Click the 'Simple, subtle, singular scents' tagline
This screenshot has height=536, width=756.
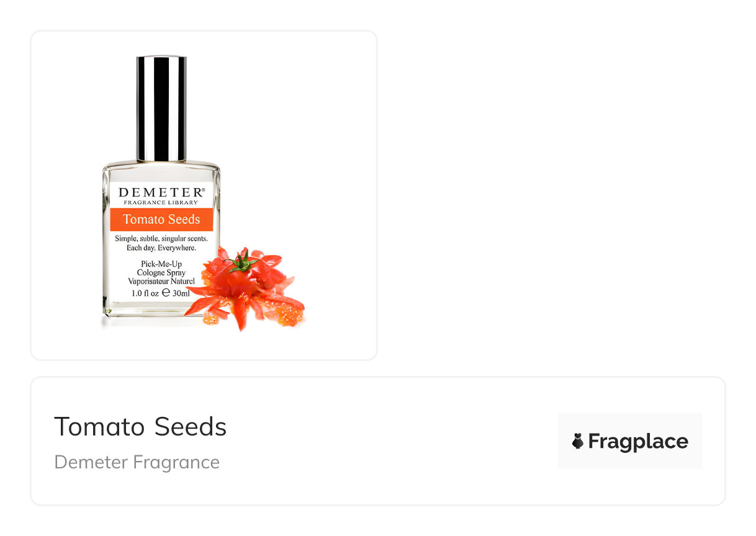coord(161,239)
